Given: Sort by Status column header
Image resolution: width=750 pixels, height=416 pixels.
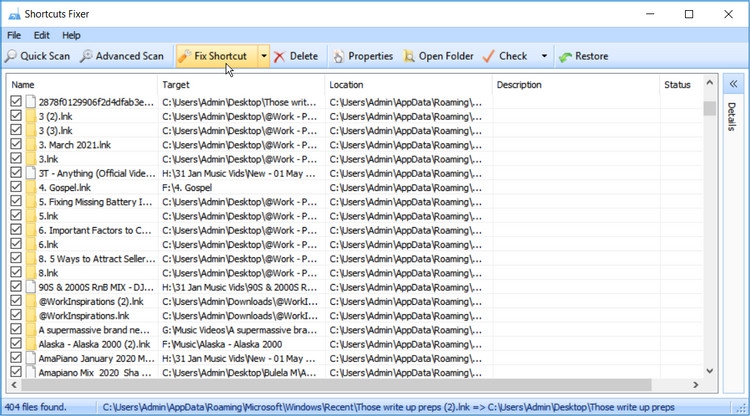Looking at the screenshot, I should tap(681, 85).
